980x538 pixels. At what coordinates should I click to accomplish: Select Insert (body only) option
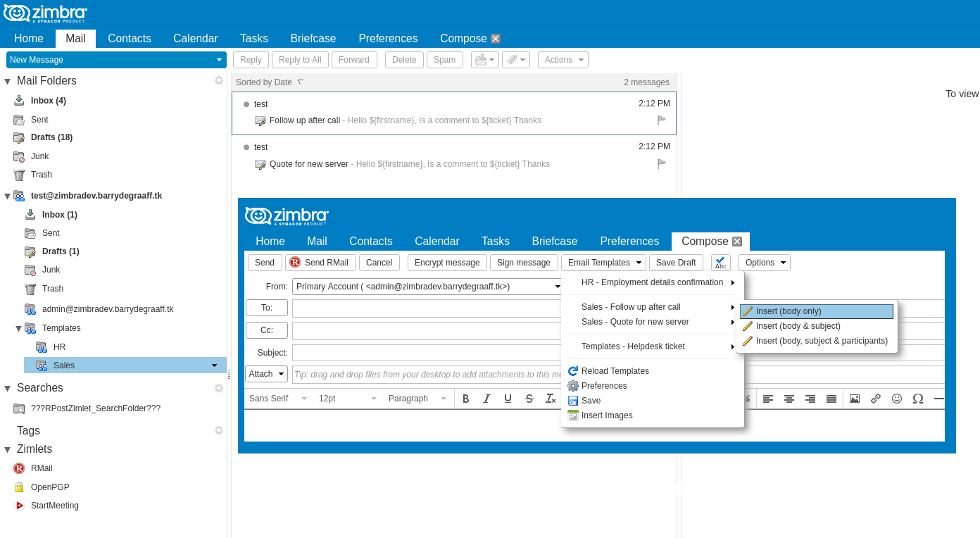pos(817,311)
